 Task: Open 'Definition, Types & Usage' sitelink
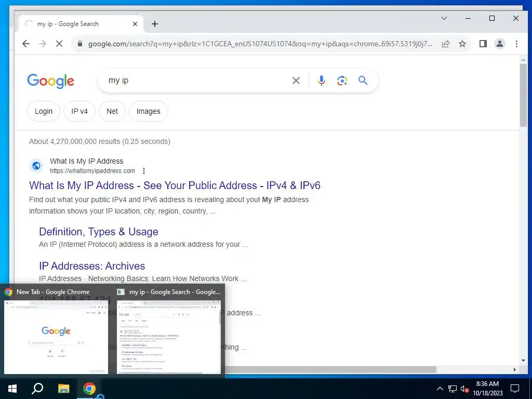pyautogui.click(x=98, y=232)
